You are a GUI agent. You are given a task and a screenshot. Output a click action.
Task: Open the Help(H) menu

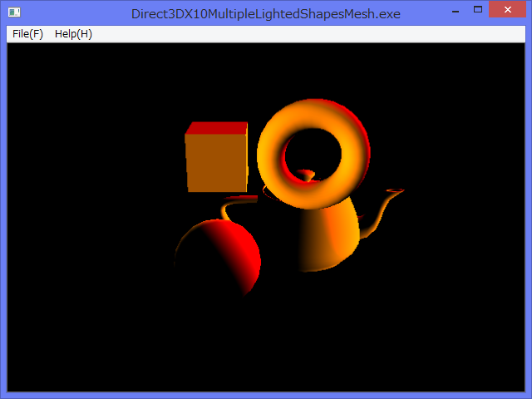click(73, 34)
